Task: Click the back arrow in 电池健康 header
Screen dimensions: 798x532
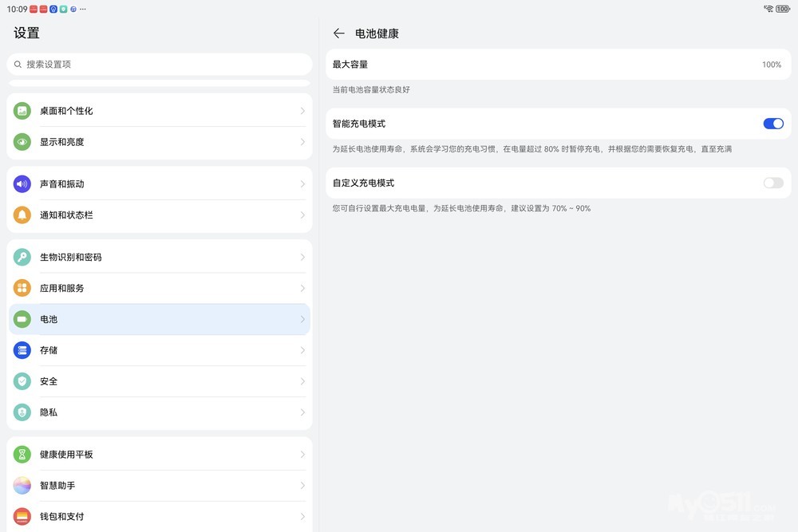Action: point(339,33)
